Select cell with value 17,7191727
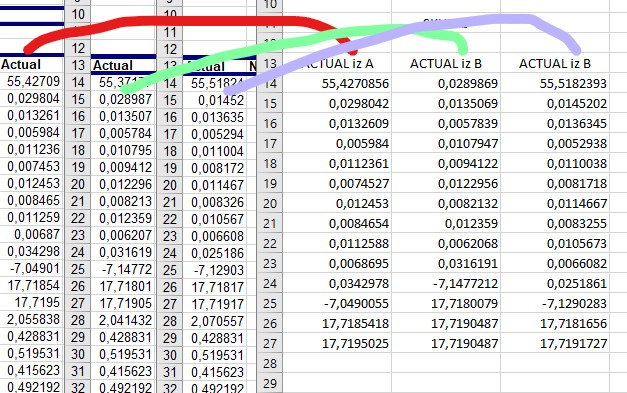Viewport: 627px width, 393px height. 555,343
